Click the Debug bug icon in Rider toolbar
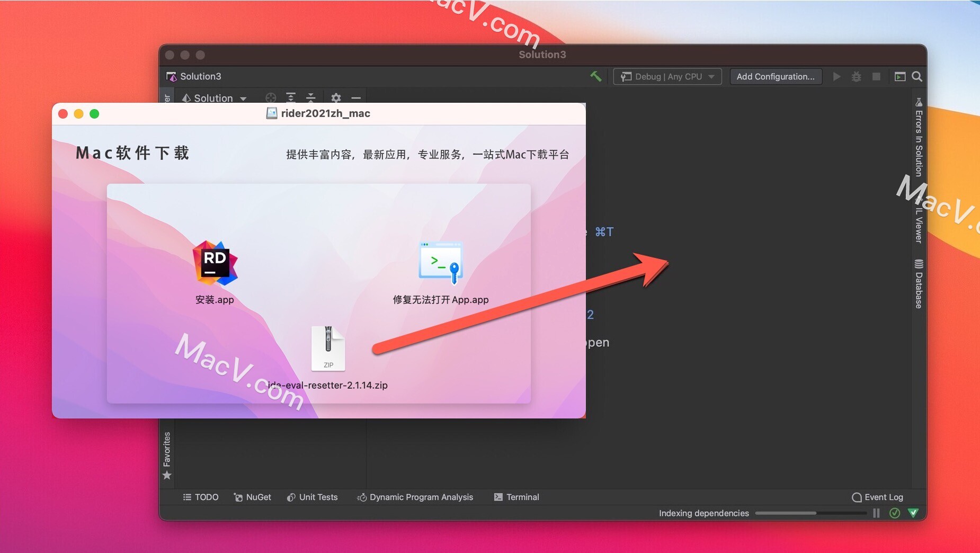This screenshot has height=553, width=980. coord(856,76)
